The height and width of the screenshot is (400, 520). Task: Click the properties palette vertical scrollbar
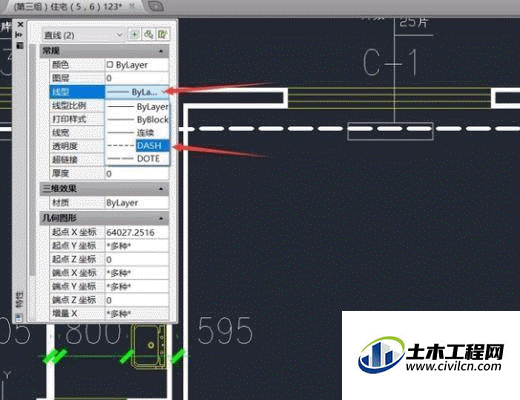[x=32, y=160]
